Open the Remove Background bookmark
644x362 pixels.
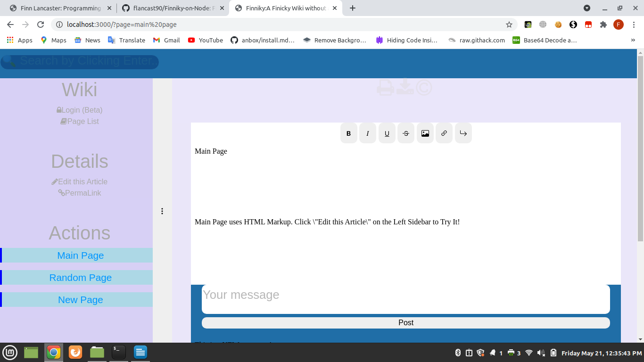(335, 40)
